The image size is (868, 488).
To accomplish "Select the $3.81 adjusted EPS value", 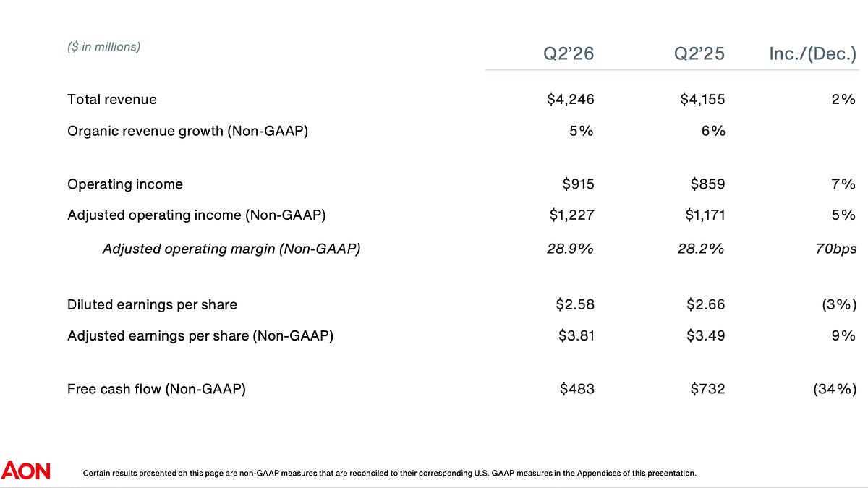I will pos(576,335).
